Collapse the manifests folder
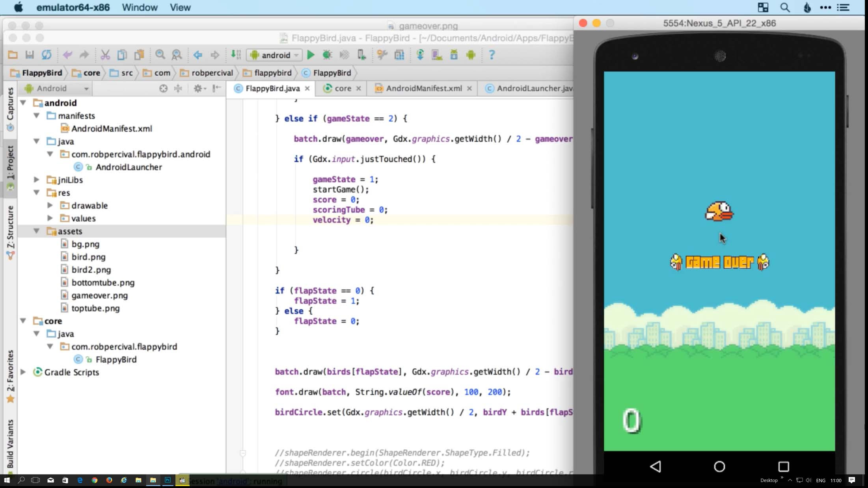The width and height of the screenshot is (868, 488). 37,115
